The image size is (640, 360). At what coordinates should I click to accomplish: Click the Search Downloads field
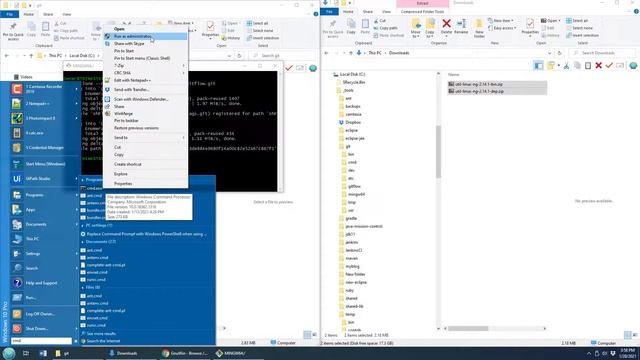tap(603, 53)
